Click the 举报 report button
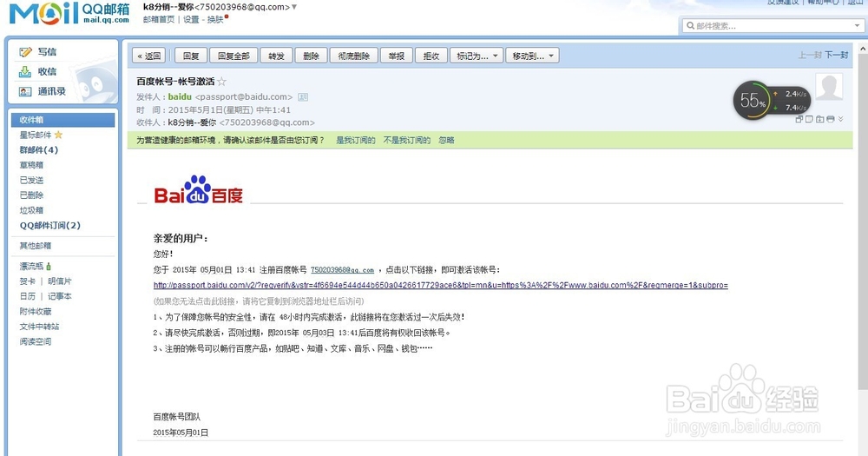The image size is (868, 456). coord(397,56)
